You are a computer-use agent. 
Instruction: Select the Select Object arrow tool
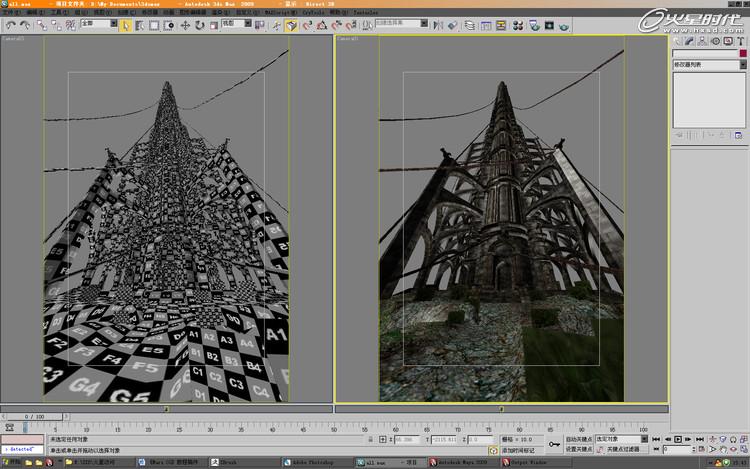126,24
